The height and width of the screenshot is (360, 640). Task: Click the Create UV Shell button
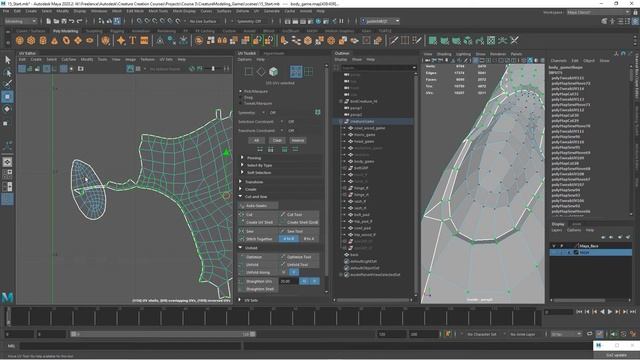click(259, 222)
